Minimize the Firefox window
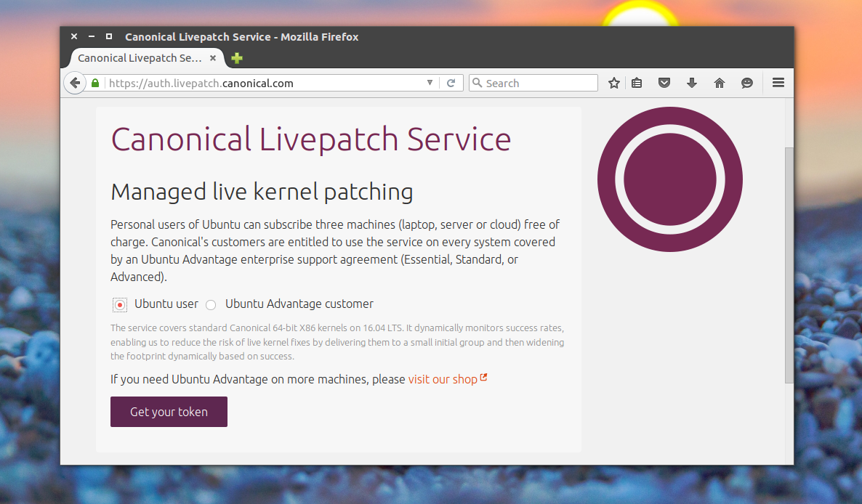 (x=92, y=36)
